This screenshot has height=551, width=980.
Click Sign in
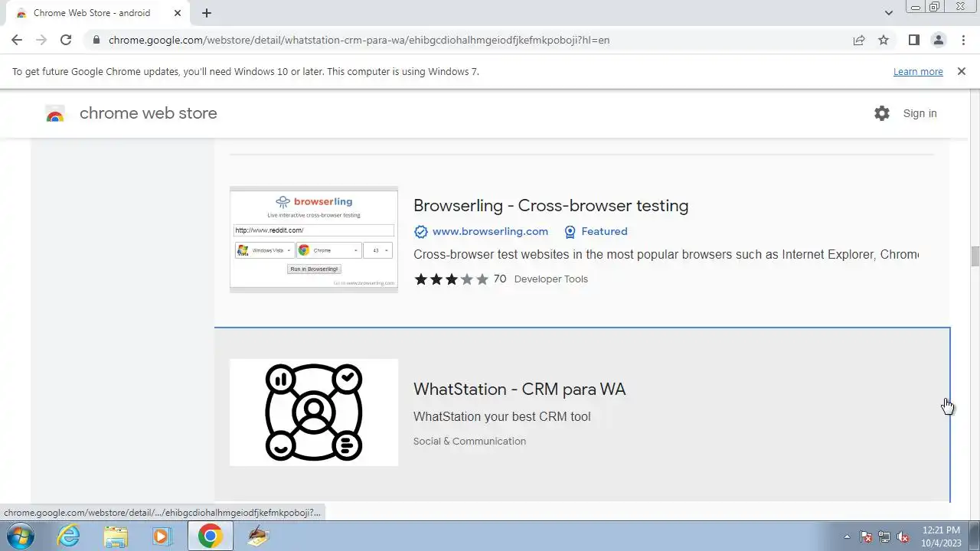pyautogui.click(x=920, y=113)
